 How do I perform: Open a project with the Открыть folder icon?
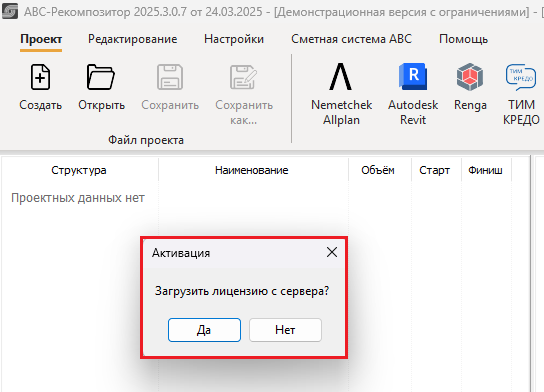(x=101, y=77)
